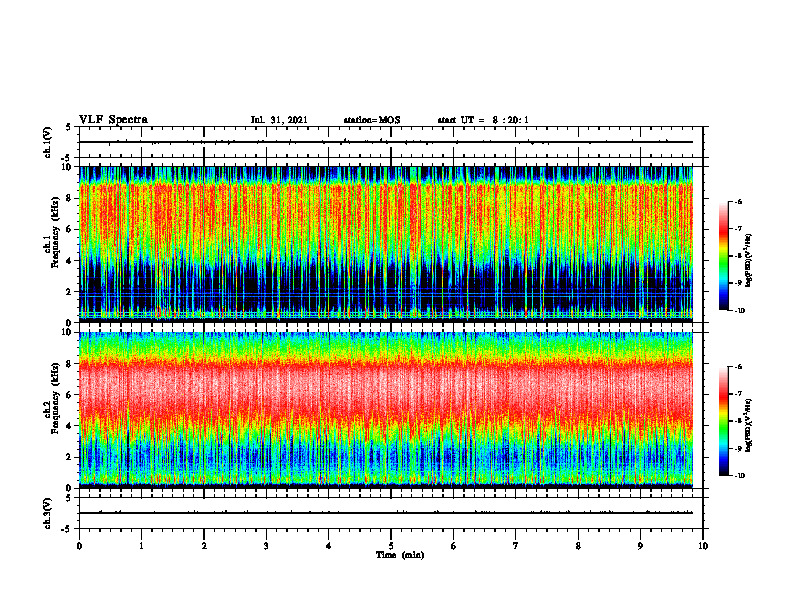Click the "2" kHz tick of ch.2 panel
This screenshot has height=612, width=792.
click(x=70, y=457)
